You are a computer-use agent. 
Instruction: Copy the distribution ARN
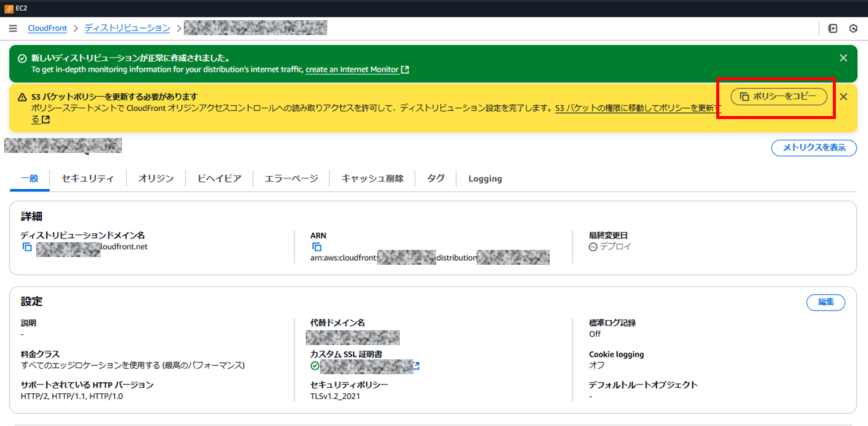click(x=317, y=246)
